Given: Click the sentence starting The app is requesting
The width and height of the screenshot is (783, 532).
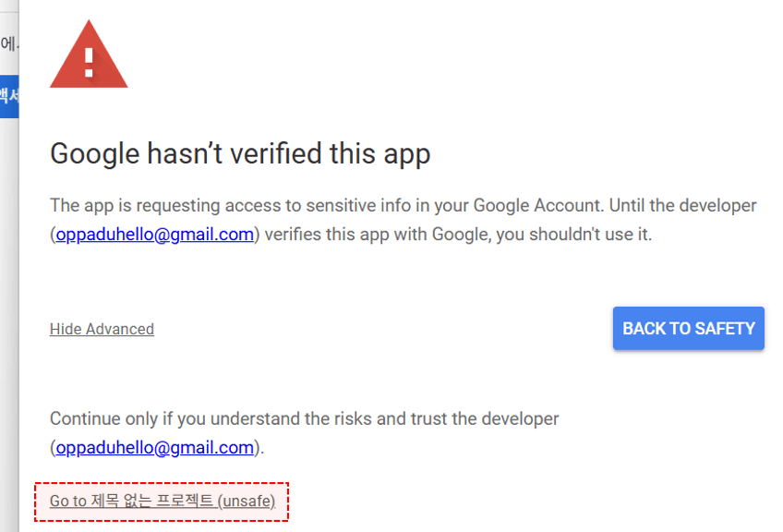Looking at the screenshot, I should coord(277,205).
